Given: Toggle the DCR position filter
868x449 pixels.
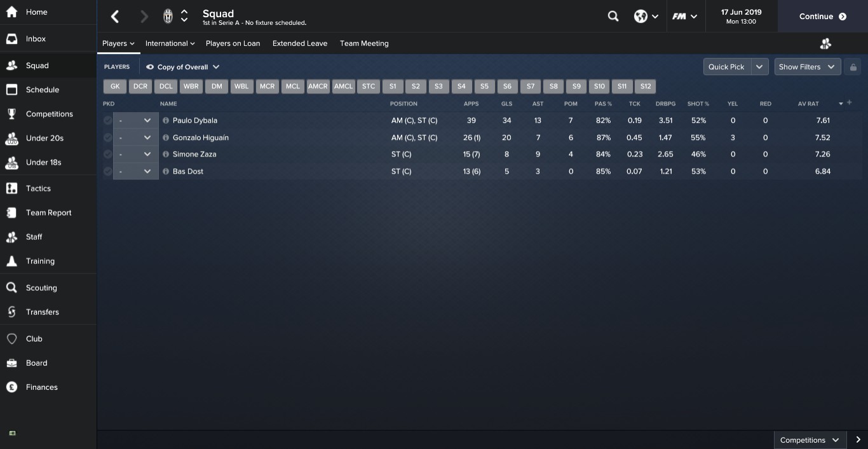Looking at the screenshot, I should click(x=140, y=86).
